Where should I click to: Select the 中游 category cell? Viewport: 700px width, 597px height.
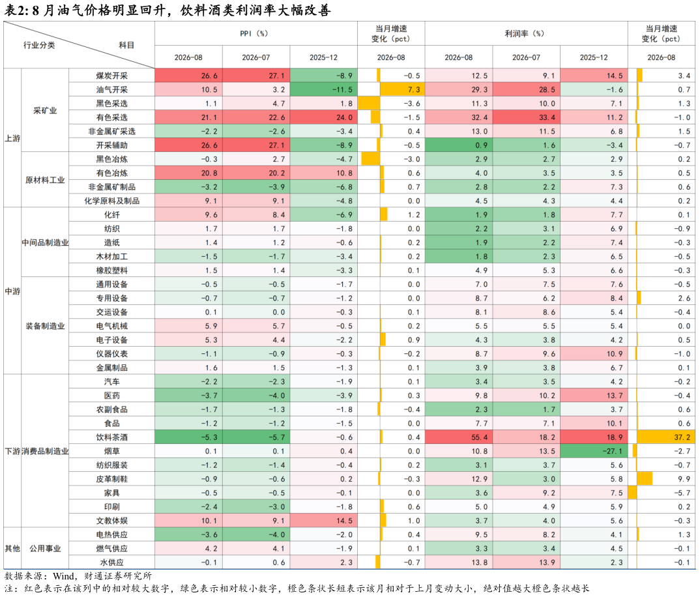12,291
